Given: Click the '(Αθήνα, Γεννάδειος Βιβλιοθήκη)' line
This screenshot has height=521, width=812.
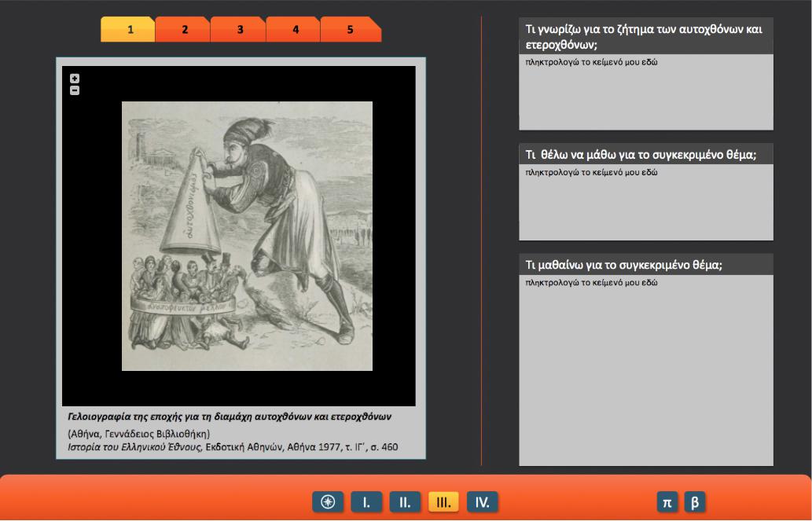Looking at the screenshot, I should coord(138,434).
